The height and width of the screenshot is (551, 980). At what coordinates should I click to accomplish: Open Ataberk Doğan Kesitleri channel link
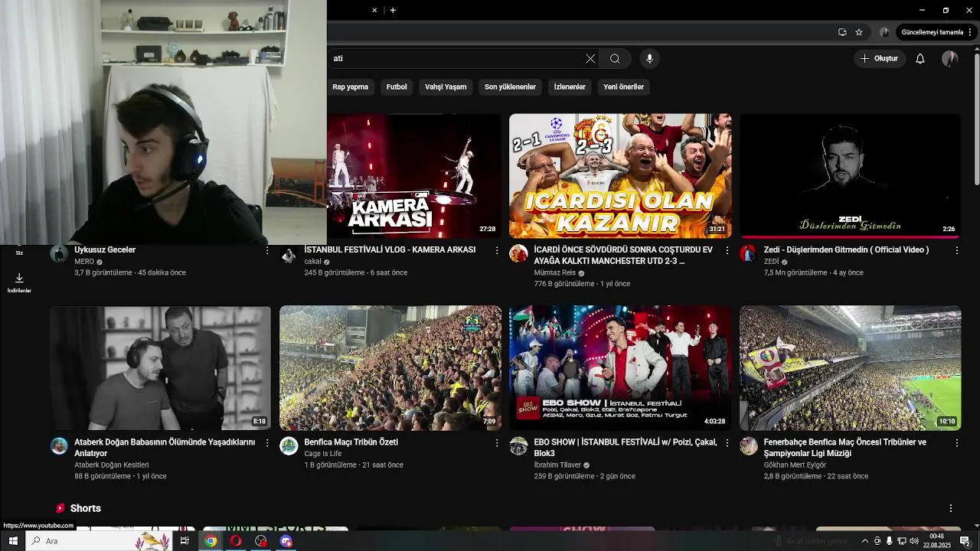(112, 465)
